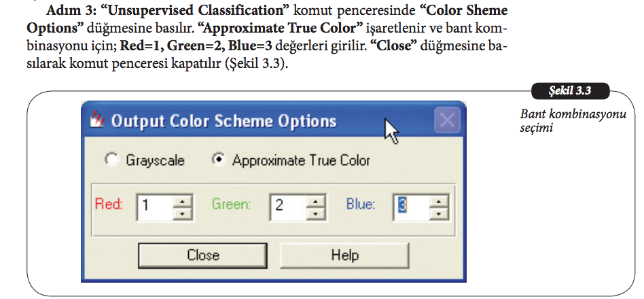Increase the Red band value by one
The width and height of the screenshot is (644, 299).
click(x=183, y=200)
